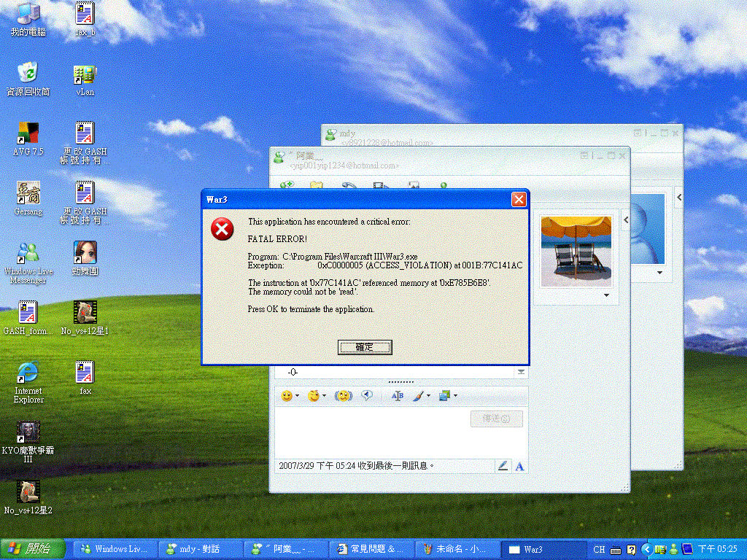Select the Windows Live Messenger desktop shortcut
This screenshot has height=560, width=747.
click(x=28, y=262)
